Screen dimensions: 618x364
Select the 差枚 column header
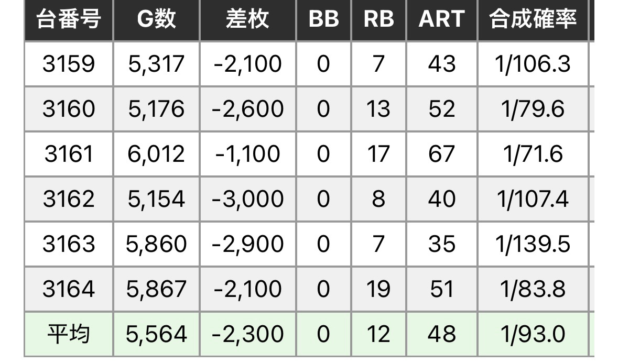pos(247,19)
